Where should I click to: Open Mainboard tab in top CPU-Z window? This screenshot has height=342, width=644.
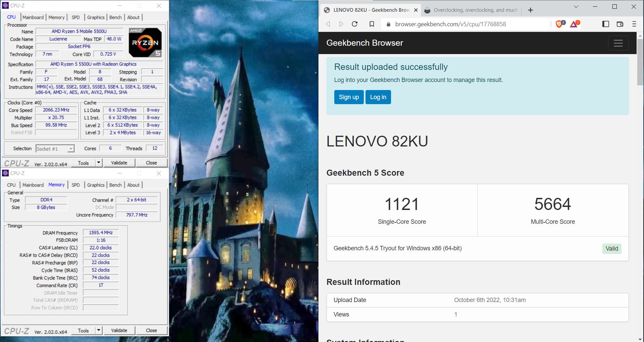click(33, 17)
